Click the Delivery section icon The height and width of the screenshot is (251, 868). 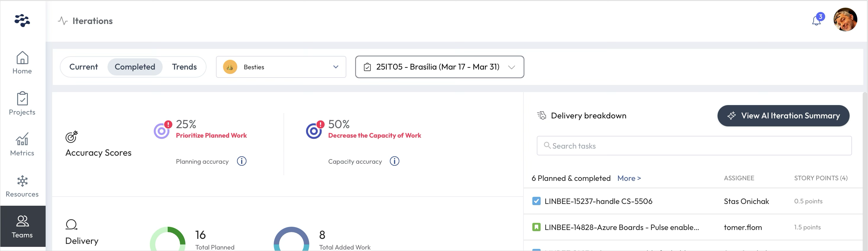(71, 224)
